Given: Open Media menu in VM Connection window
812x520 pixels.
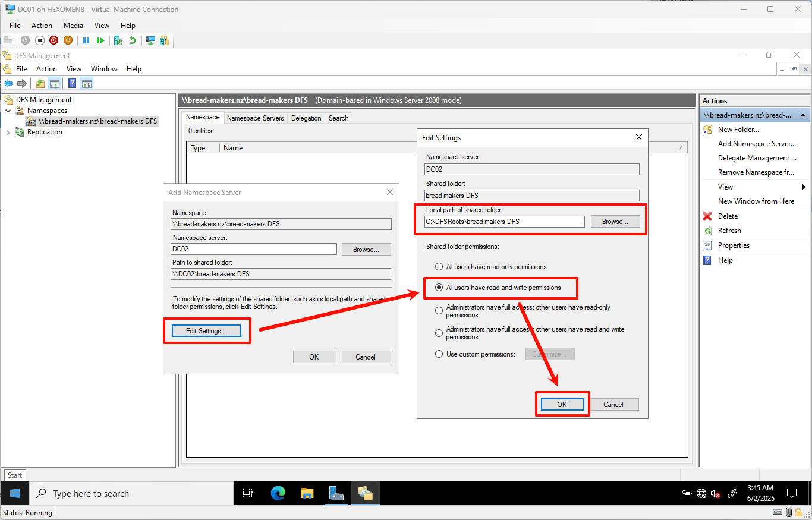Looking at the screenshot, I should [x=73, y=26].
